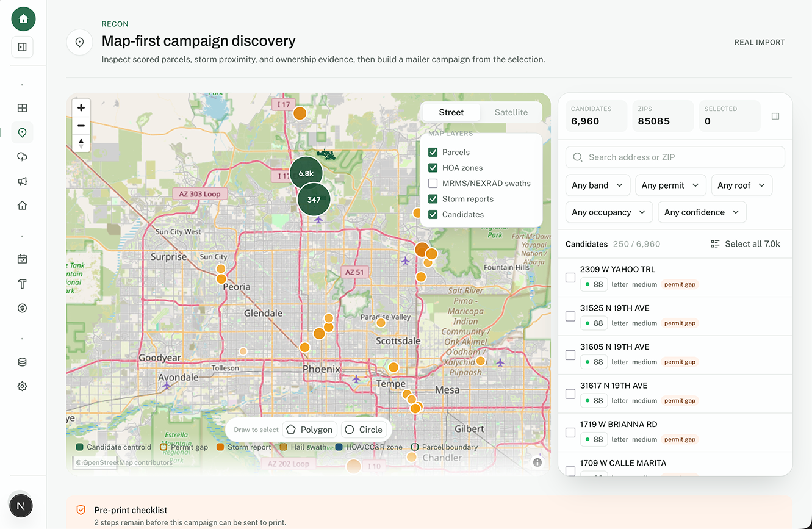Click the ZIPS 85085 stat card
Viewport: 812px width, 529px height.
(663, 116)
